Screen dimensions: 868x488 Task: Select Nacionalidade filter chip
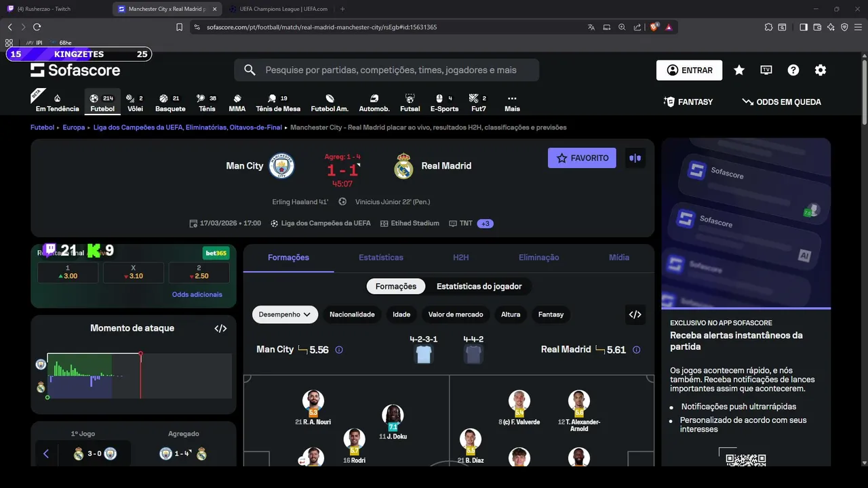[352, 314]
